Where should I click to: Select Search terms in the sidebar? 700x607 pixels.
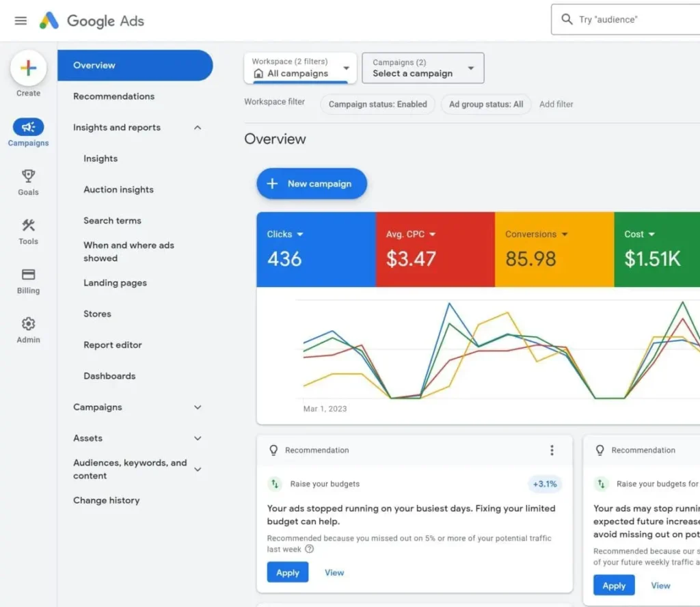112,221
